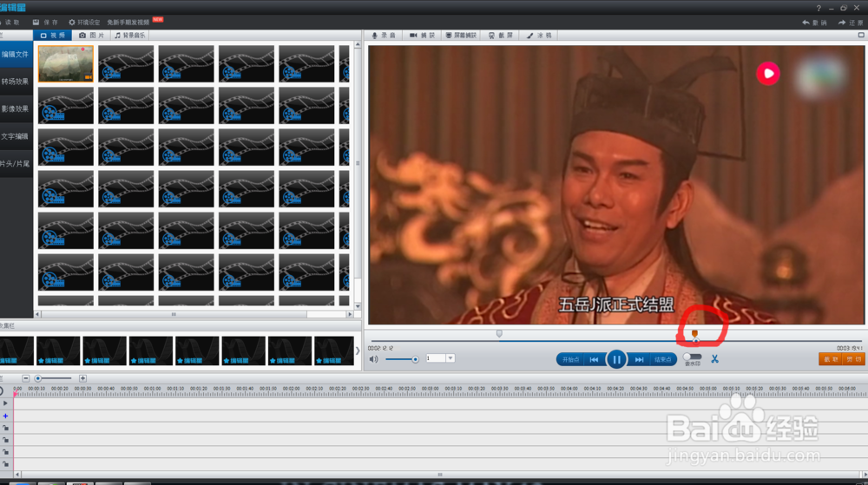Click the orange end marker on preview seek bar
This screenshot has width=868, height=485.
tap(694, 333)
